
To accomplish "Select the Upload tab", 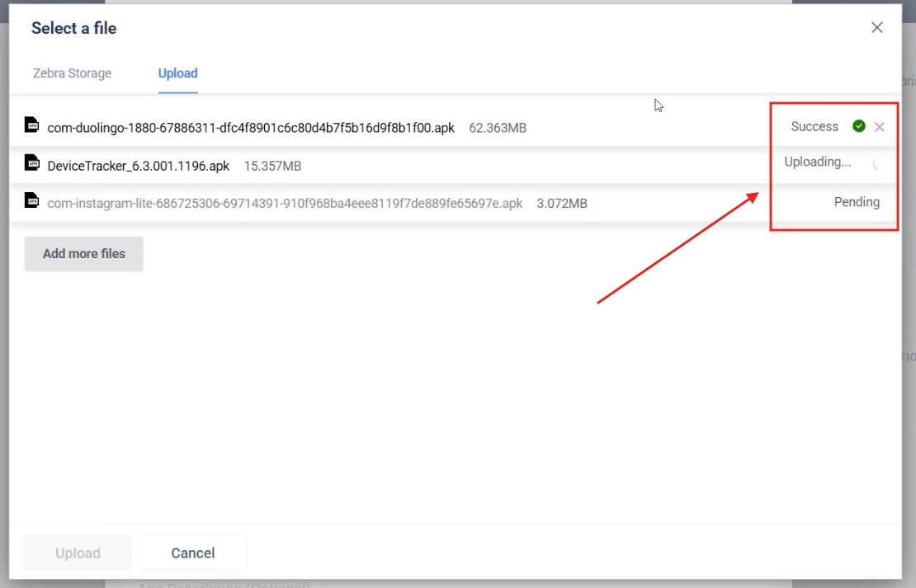I will coord(177,73).
